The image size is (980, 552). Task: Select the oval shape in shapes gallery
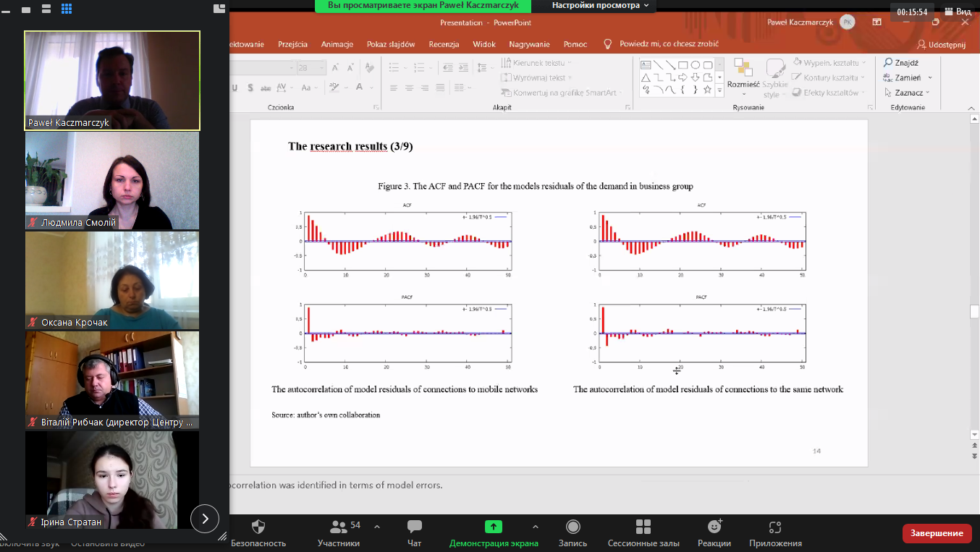pyautogui.click(x=695, y=64)
